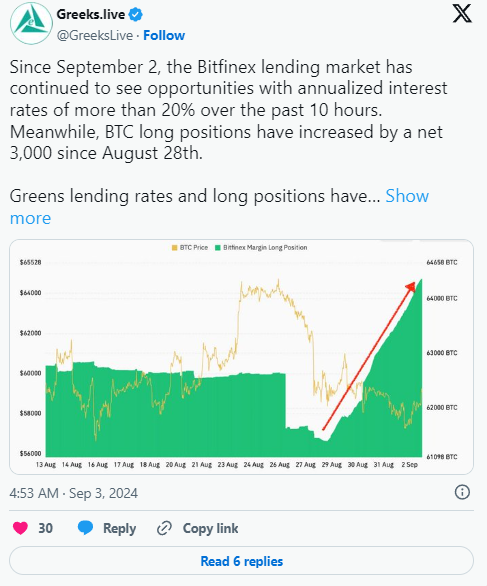Screen dimensions: 487x586
Task: Click the red trend arrow head
Action: (411, 286)
